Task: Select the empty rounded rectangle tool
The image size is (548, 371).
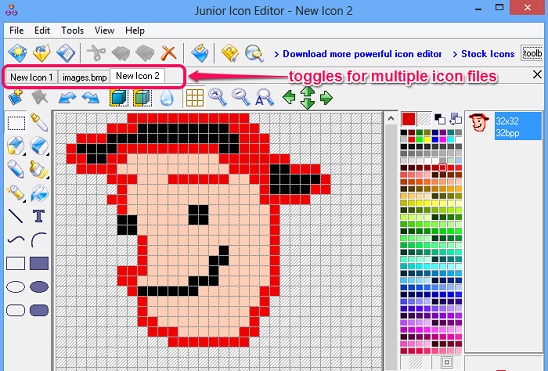Action: pos(16,310)
